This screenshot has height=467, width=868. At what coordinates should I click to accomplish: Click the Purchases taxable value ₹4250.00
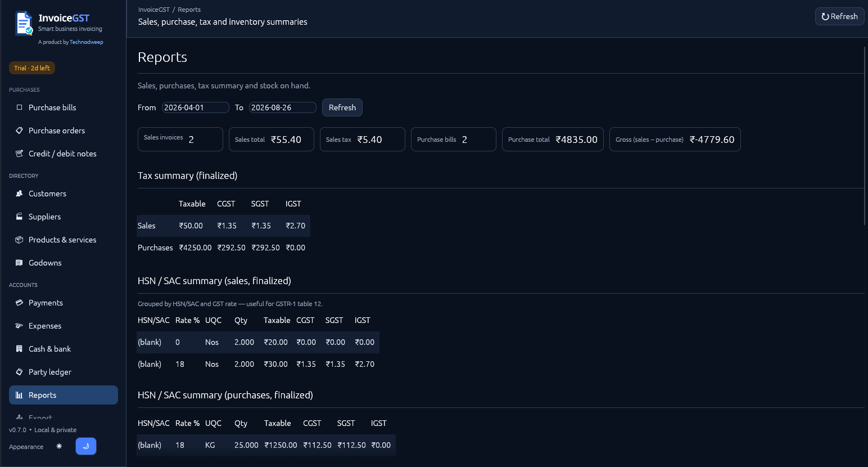tap(196, 248)
